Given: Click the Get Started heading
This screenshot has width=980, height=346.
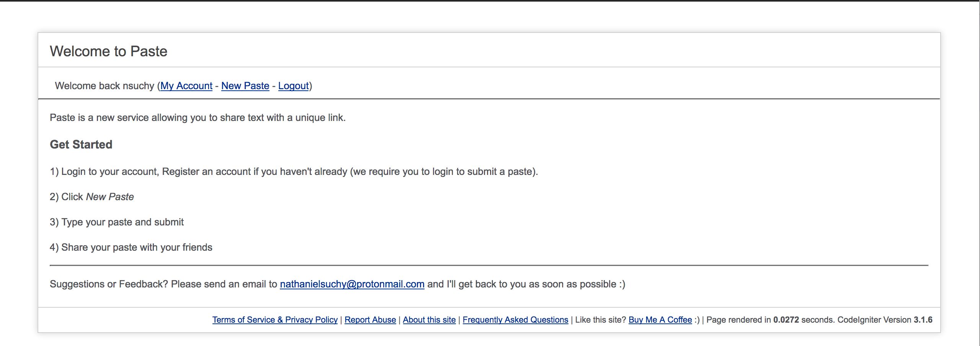Looking at the screenshot, I should (81, 144).
